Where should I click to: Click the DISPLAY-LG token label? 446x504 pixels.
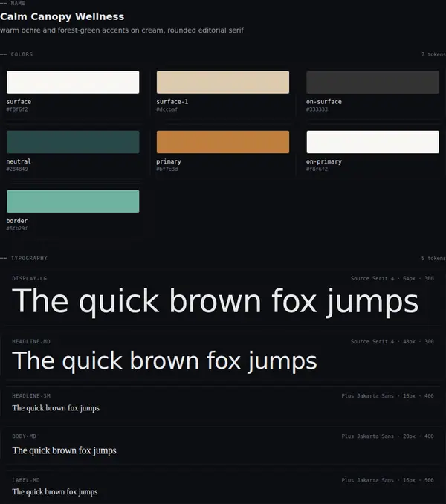(x=30, y=278)
